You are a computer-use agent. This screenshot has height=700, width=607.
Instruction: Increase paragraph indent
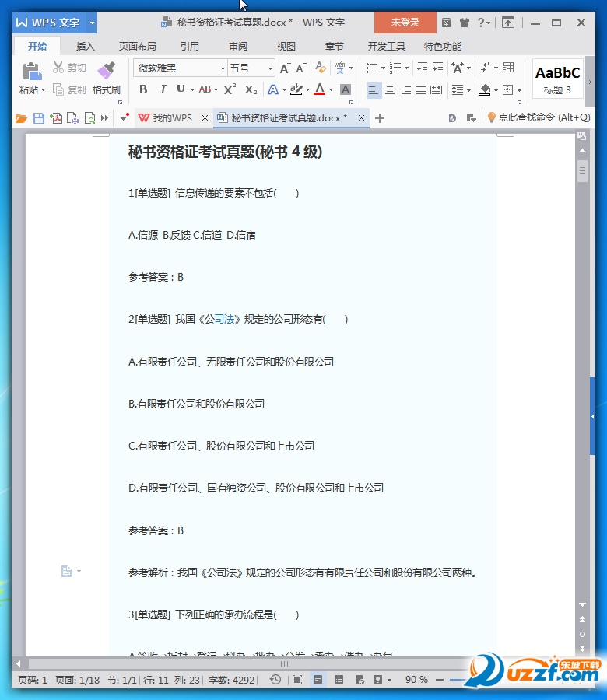pos(438,68)
